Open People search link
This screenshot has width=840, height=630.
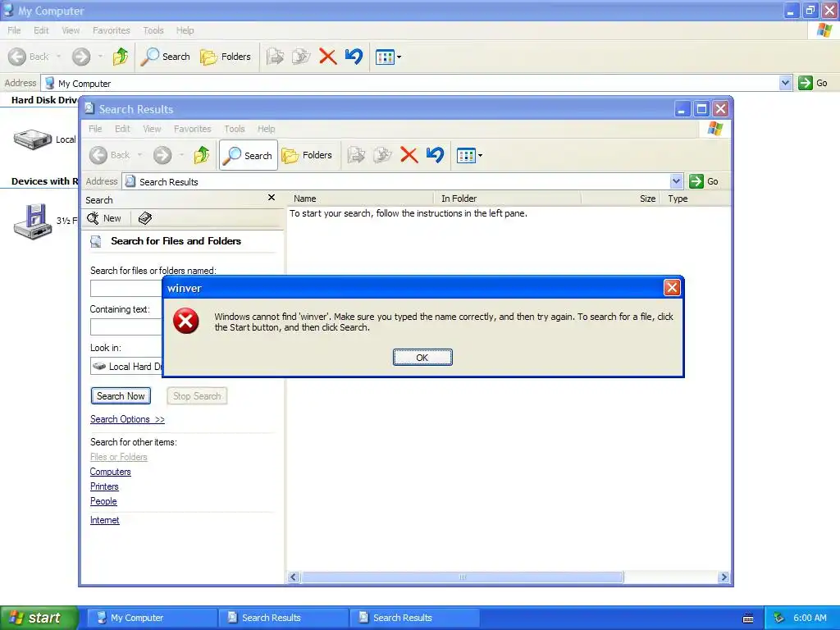(103, 501)
